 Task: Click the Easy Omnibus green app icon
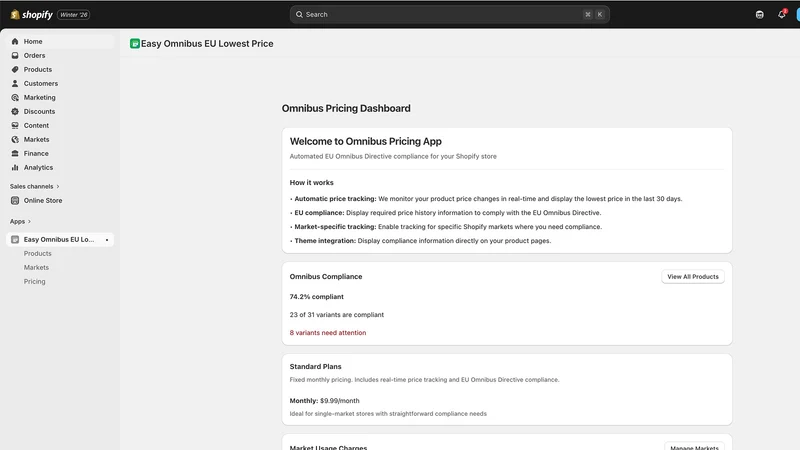135,44
